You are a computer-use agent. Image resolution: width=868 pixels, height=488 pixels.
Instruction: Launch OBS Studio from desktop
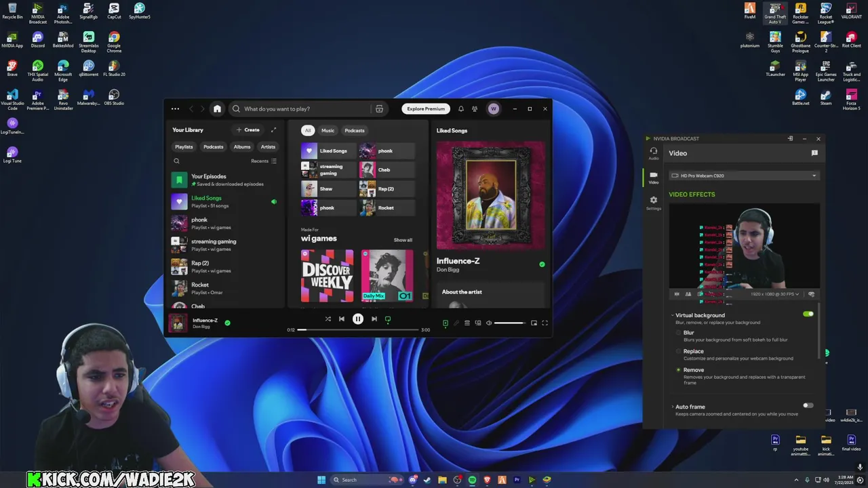coord(114,98)
